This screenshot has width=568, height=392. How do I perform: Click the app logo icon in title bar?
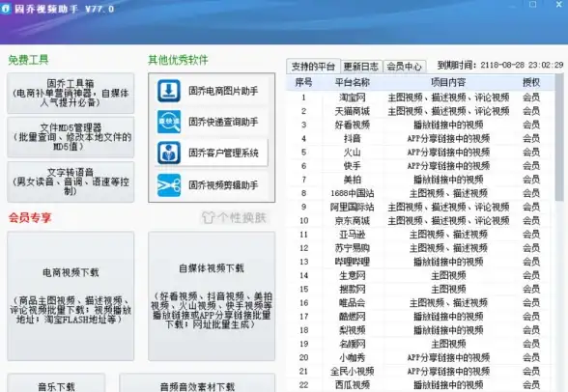[6, 9]
